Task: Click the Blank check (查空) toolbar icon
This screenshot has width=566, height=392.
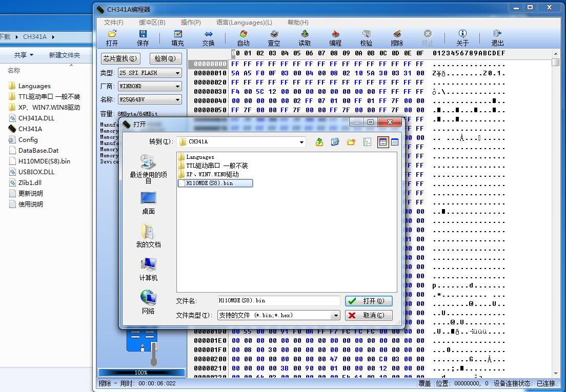Action: pos(274,38)
